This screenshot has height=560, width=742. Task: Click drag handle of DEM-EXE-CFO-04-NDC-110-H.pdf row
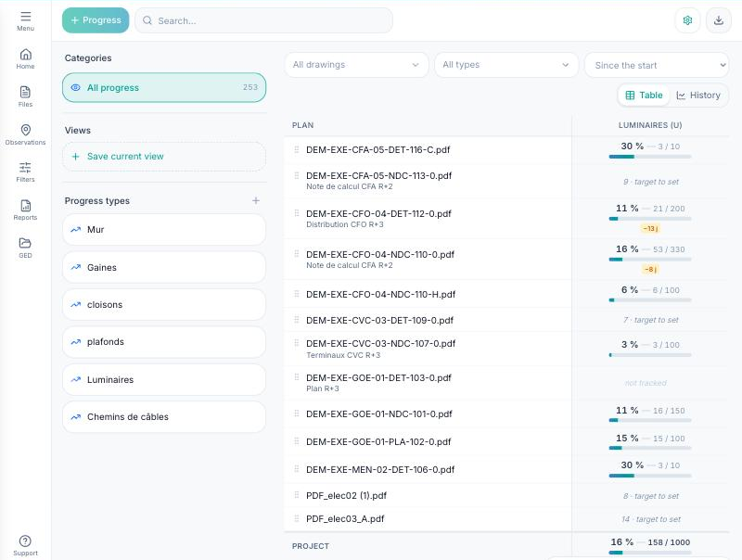coord(297,294)
